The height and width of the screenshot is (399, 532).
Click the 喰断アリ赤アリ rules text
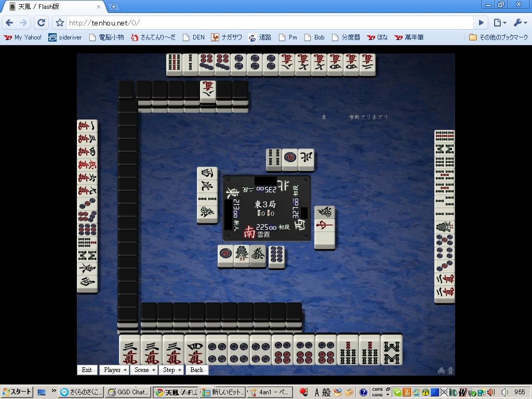click(x=368, y=117)
